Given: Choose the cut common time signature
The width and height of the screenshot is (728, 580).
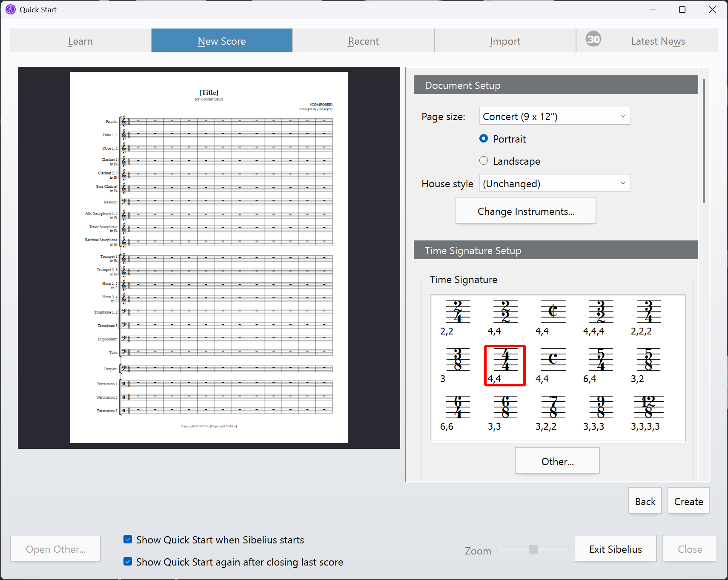Looking at the screenshot, I should click(553, 312).
